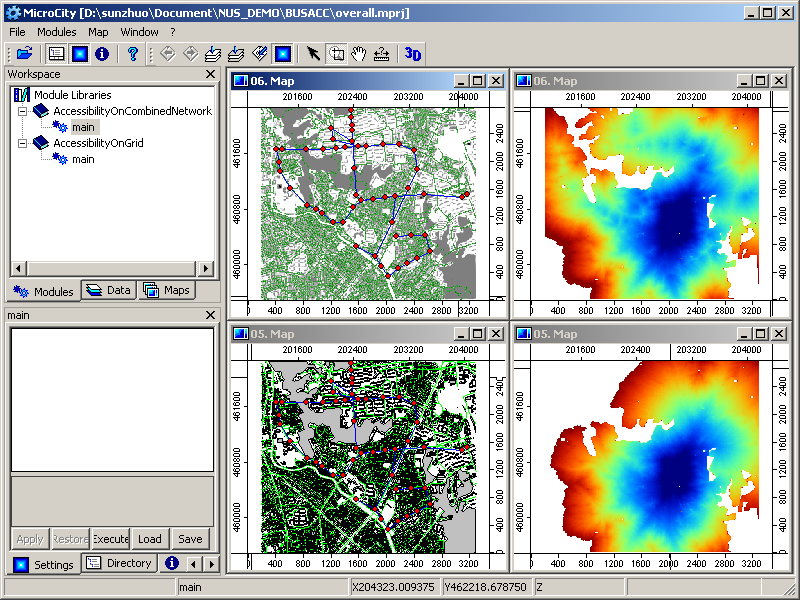This screenshot has height=600, width=800.
Task: Collapse the AccessibilityOnCombinedNetwork tree node
Action: click(x=20, y=111)
